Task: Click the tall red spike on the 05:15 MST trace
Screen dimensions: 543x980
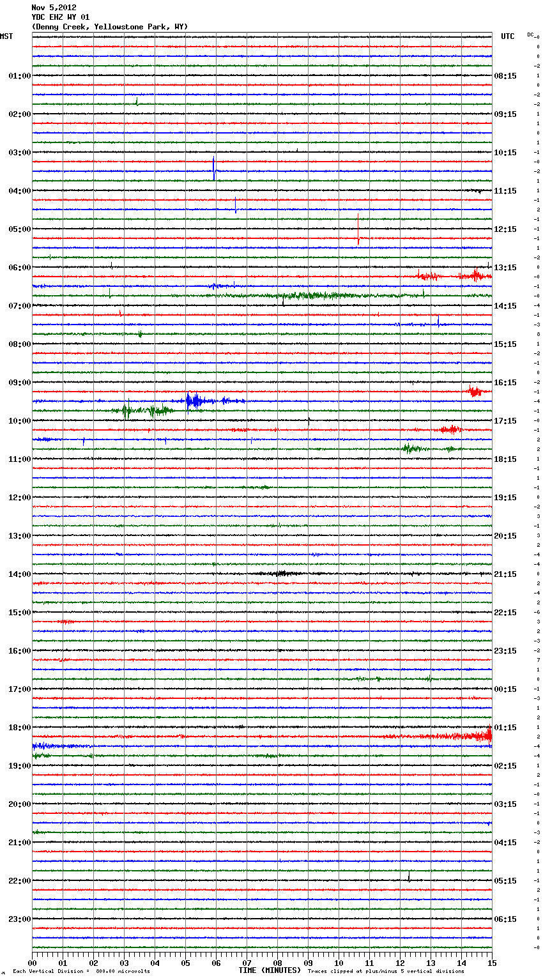Action: tap(358, 229)
